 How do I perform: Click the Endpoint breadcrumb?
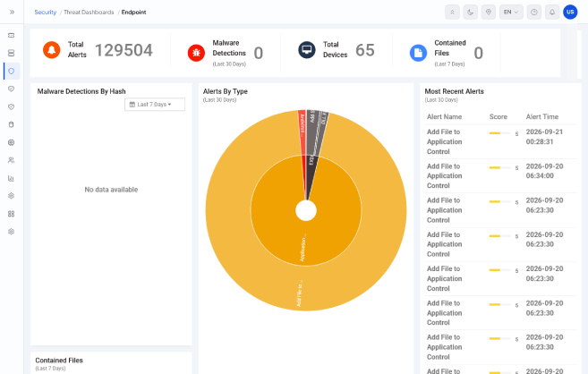[x=134, y=12]
